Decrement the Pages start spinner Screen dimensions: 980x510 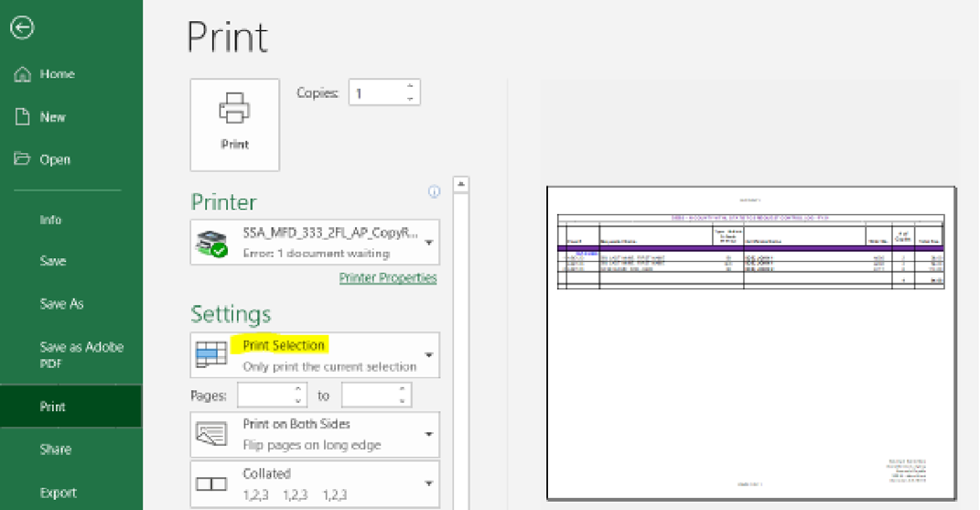298,401
